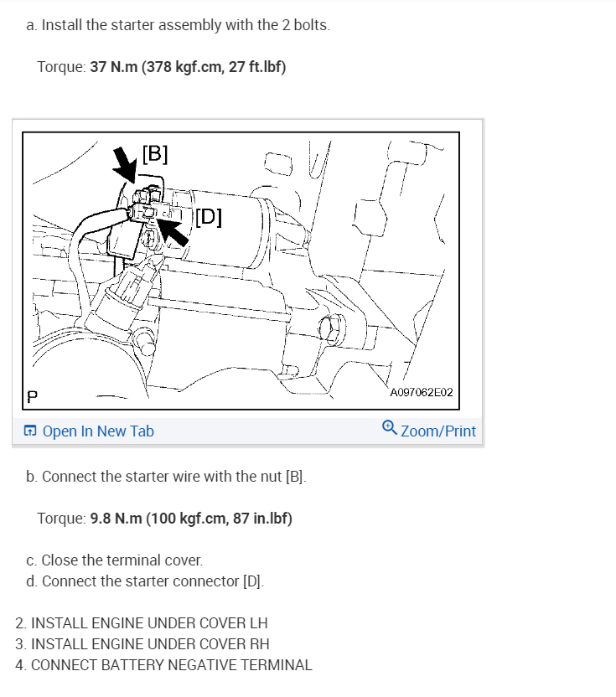Image resolution: width=616 pixels, height=697 pixels.
Task: Click the arrow pointing to nut [B]
Action: pos(125,165)
